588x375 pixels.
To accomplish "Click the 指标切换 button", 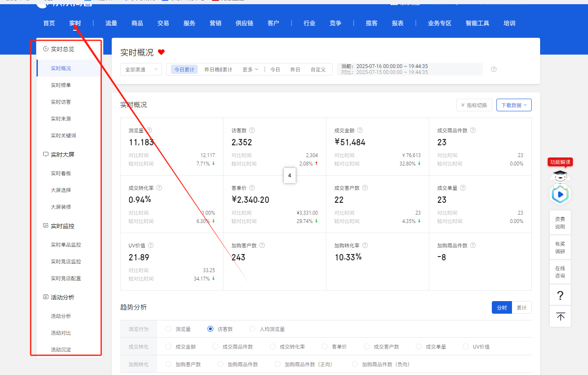I will [x=474, y=105].
